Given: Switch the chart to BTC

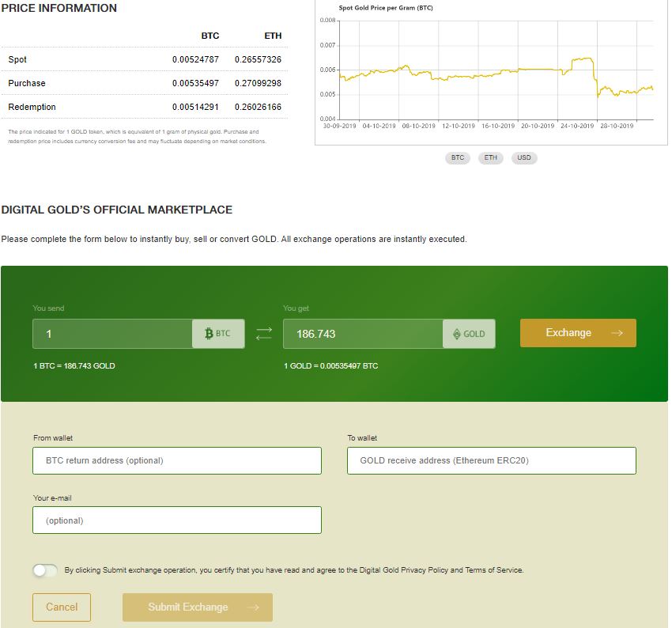Looking at the screenshot, I should point(457,157).
